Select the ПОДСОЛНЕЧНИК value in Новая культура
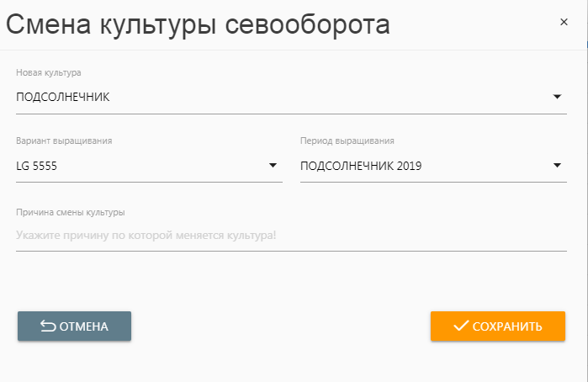Screen dimensions: 588x382 [x=63, y=97]
